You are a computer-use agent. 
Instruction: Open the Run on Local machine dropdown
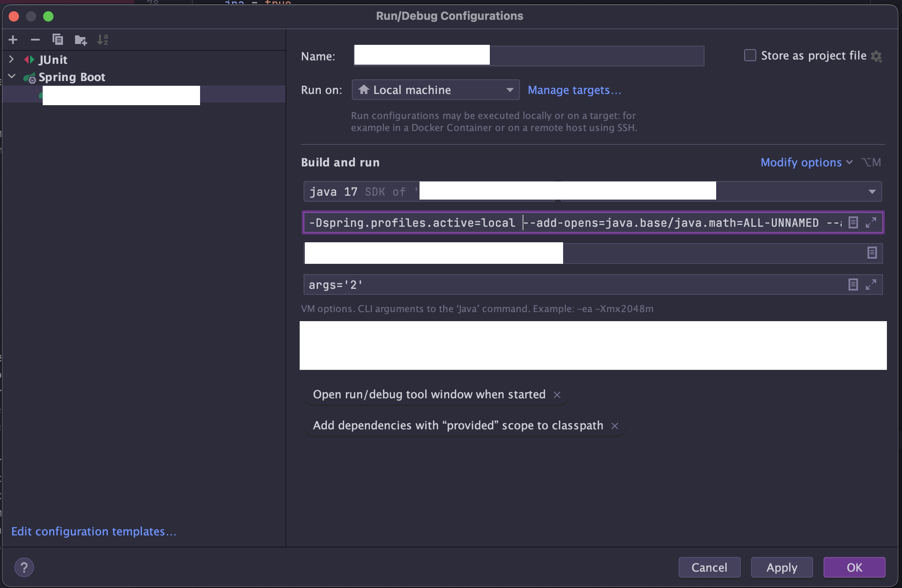[435, 90]
